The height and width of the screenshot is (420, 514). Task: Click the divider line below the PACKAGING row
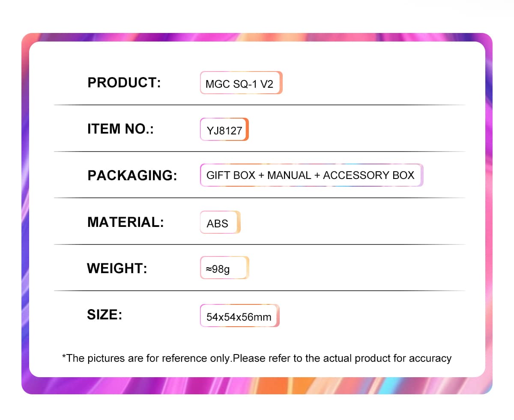[259, 198]
